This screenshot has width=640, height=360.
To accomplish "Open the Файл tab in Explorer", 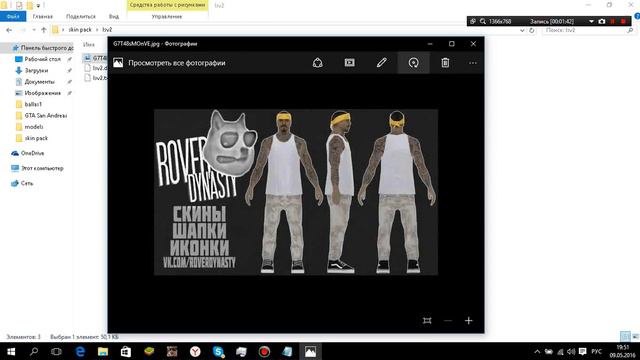I will point(13,16).
